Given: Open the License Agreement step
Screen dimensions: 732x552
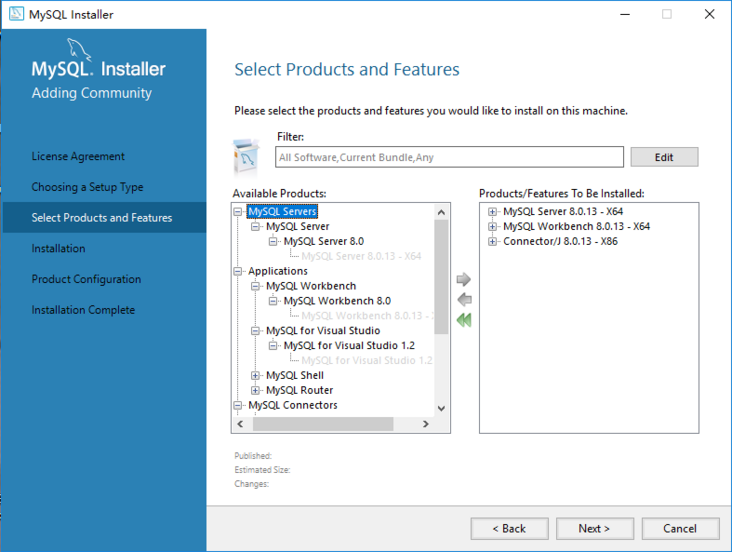Looking at the screenshot, I should [x=78, y=156].
